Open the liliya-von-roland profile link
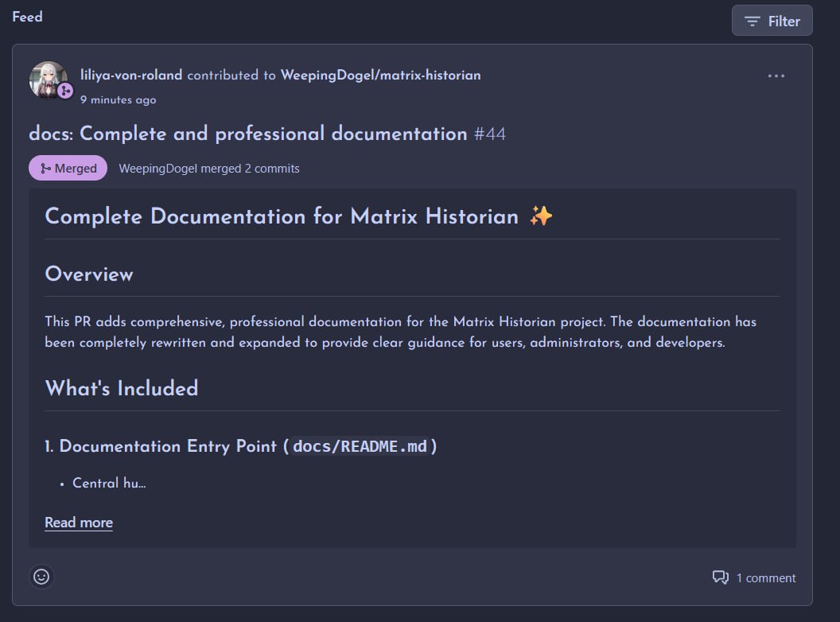Viewport: 840px width, 622px height. (131, 76)
